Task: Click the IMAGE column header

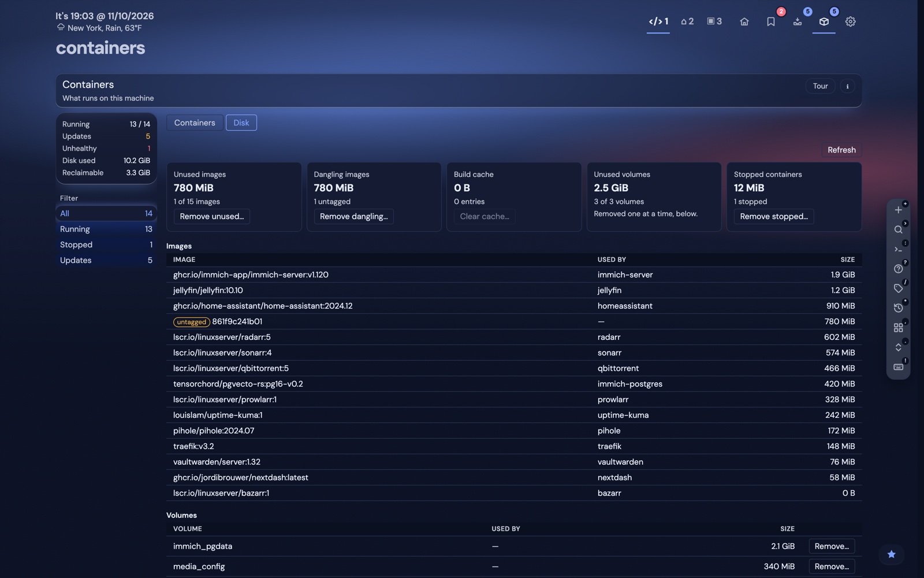Action: [x=184, y=260]
